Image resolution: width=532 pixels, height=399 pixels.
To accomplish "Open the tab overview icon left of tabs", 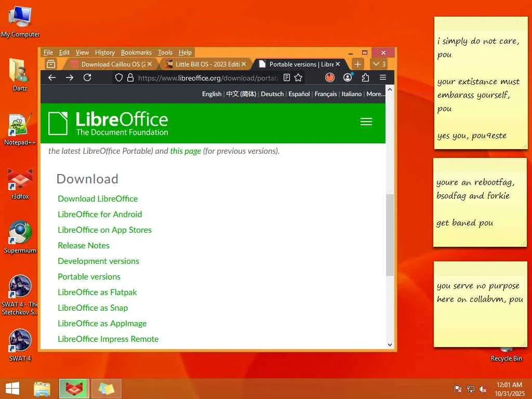I will pos(51,64).
